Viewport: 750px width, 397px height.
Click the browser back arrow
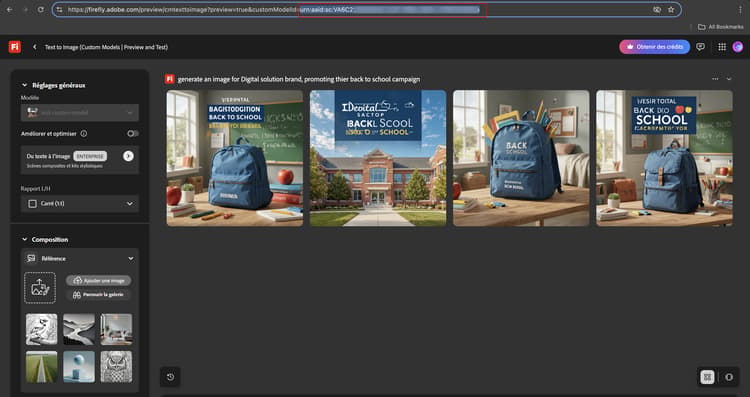pos(10,10)
